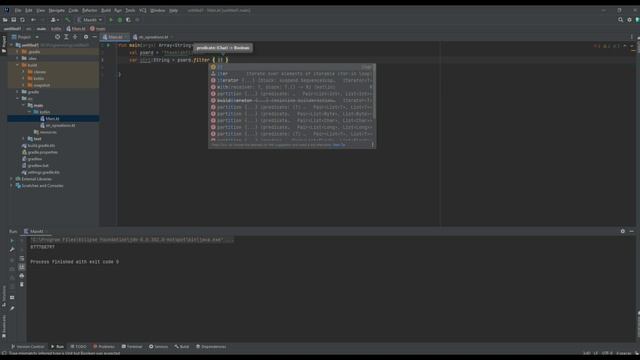Screen dimensions: 640x360
Task: Open the Refactor menu
Action: [89, 10]
